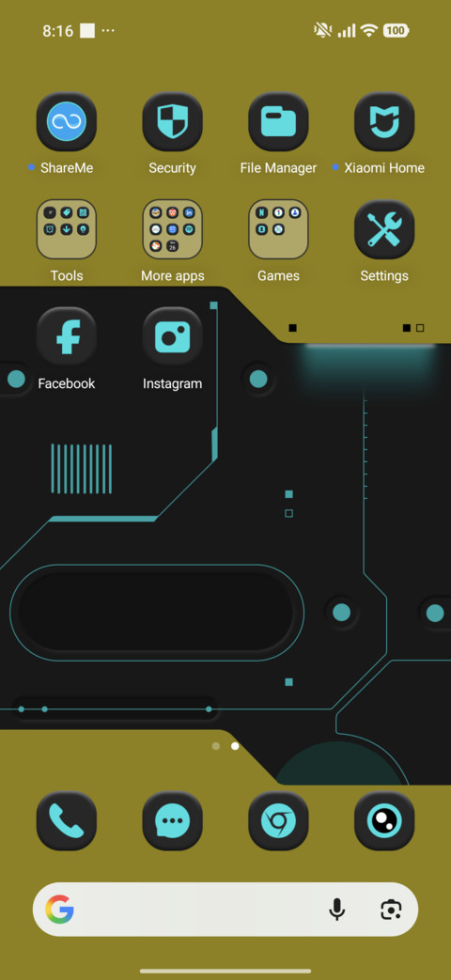Tap the 'Facebook' label text
Viewport: 451px width, 980px height.
[x=66, y=383]
